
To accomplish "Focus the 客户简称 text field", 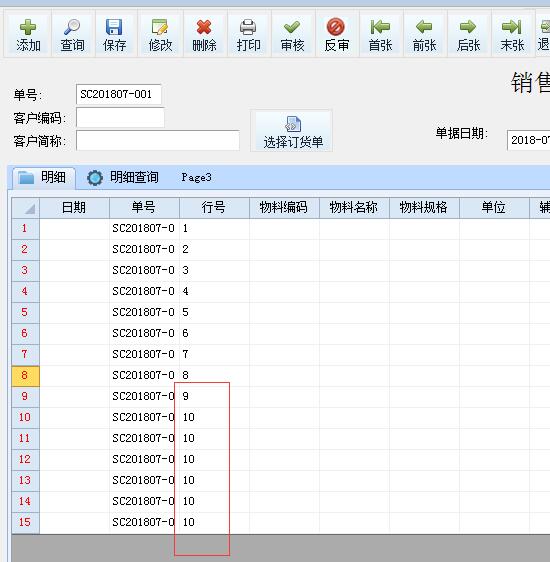I will point(158,140).
